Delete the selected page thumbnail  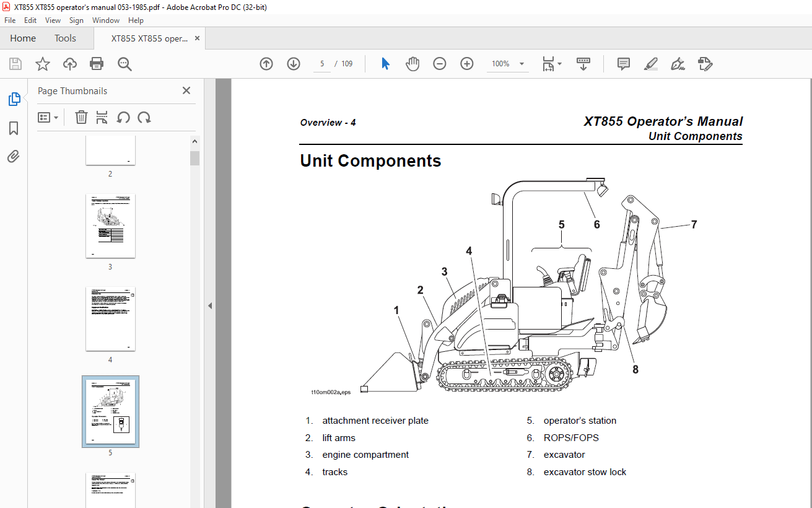pyautogui.click(x=81, y=117)
